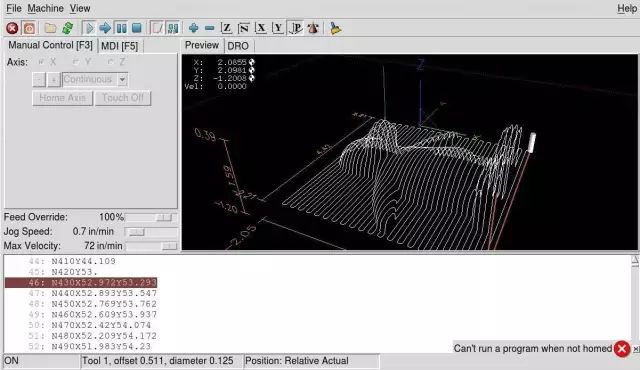This screenshot has height=370, width=640.
Task: Switch to side X view
Action: 260,28
